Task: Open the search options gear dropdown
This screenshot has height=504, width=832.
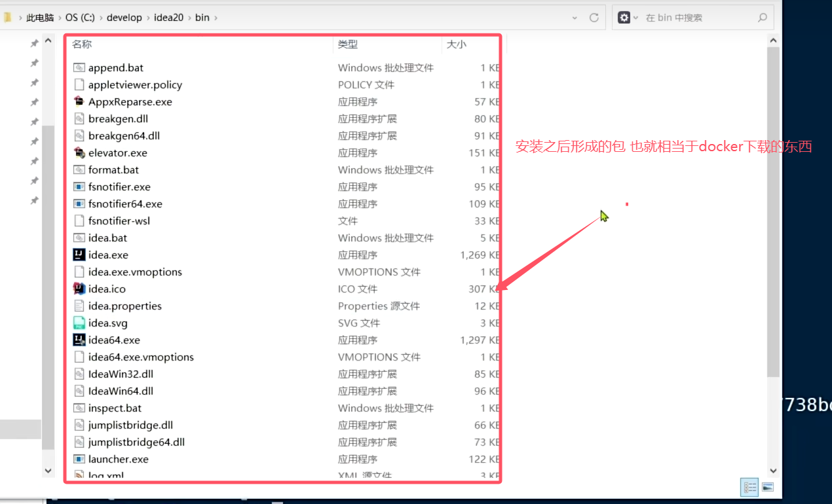Action: (x=627, y=18)
